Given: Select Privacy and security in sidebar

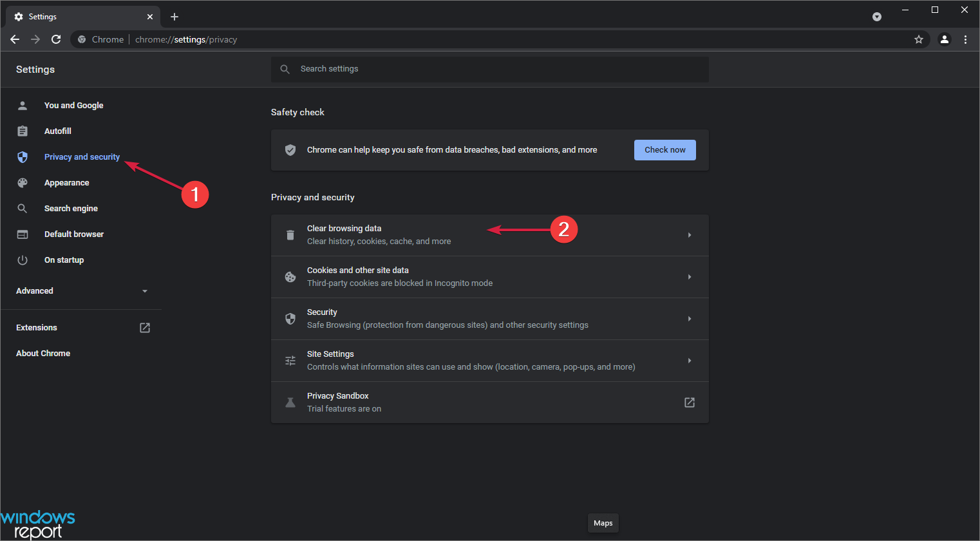Looking at the screenshot, I should coord(82,157).
